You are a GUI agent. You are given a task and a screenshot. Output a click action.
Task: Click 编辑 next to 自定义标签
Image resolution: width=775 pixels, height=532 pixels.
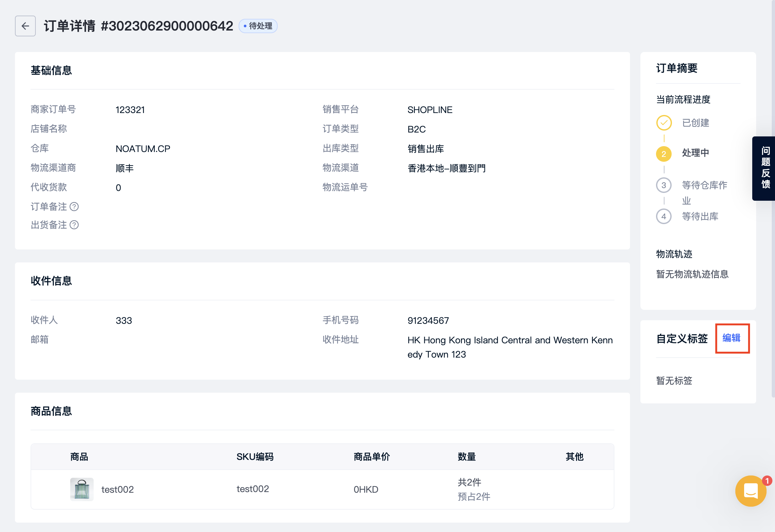tap(731, 338)
